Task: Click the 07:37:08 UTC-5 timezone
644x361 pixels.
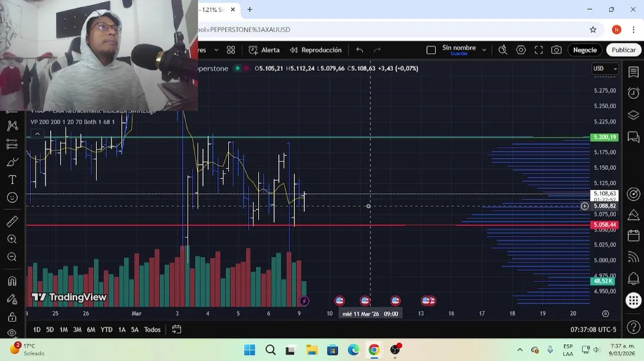Action: [593, 329]
